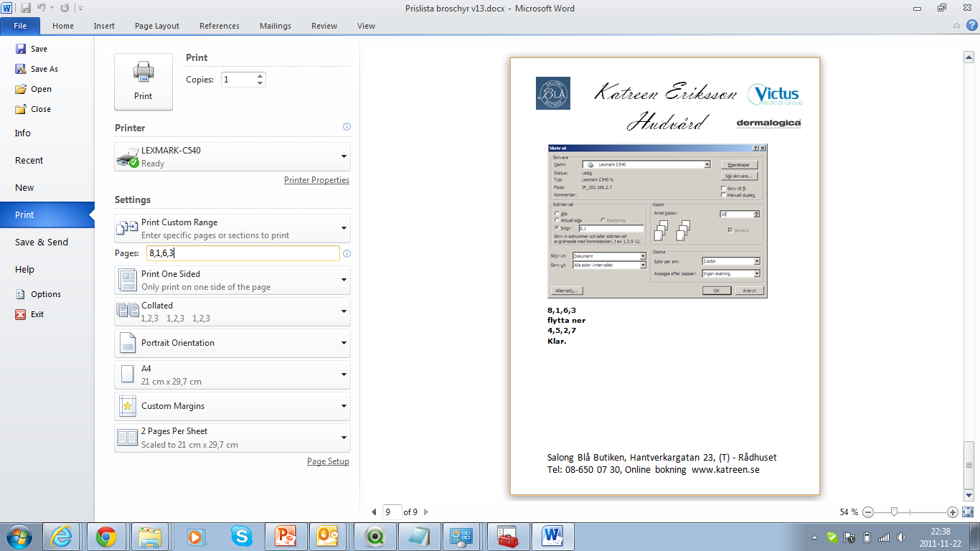Open Customize Quick Access Toolbar arrow

point(80,9)
